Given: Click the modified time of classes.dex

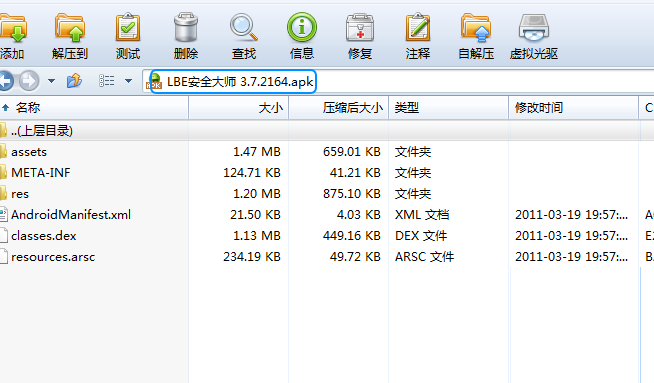Looking at the screenshot, I should click(571, 236).
